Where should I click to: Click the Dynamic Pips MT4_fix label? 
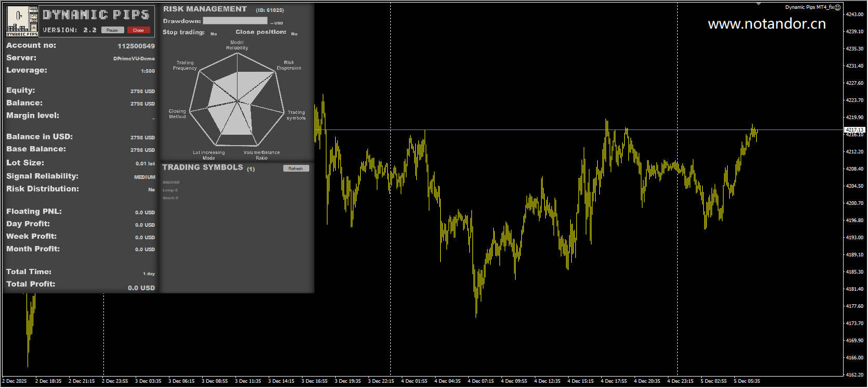pyautogui.click(x=809, y=7)
